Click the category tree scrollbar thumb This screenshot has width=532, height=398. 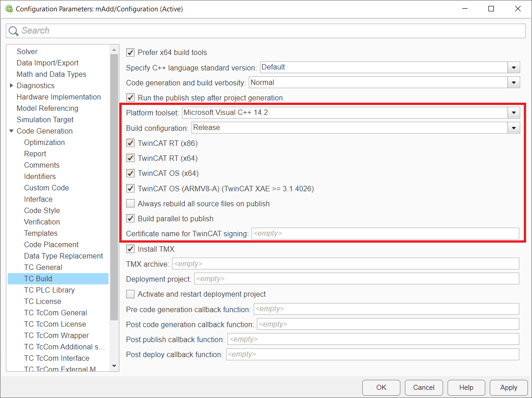point(114,187)
